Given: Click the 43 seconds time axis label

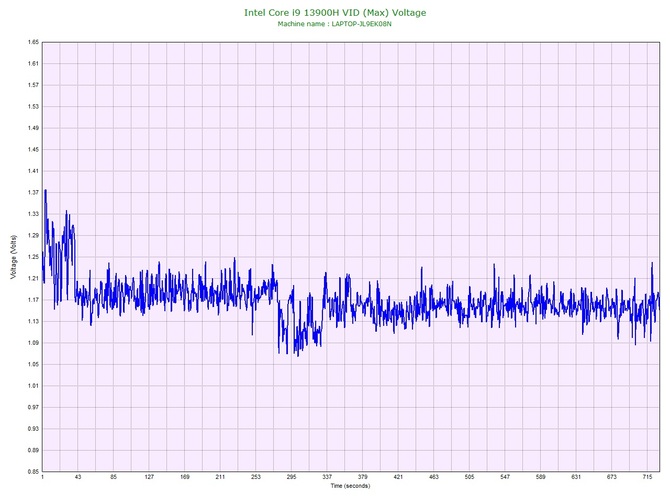Looking at the screenshot, I should pos(78,477).
